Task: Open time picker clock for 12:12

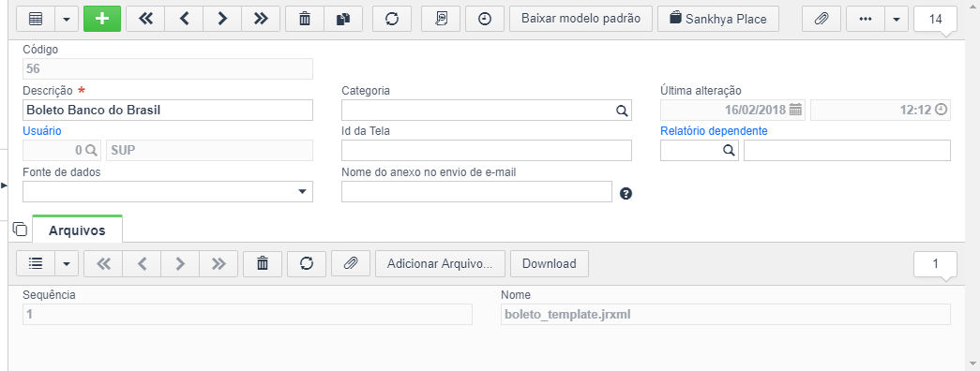Action: click(x=942, y=110)
